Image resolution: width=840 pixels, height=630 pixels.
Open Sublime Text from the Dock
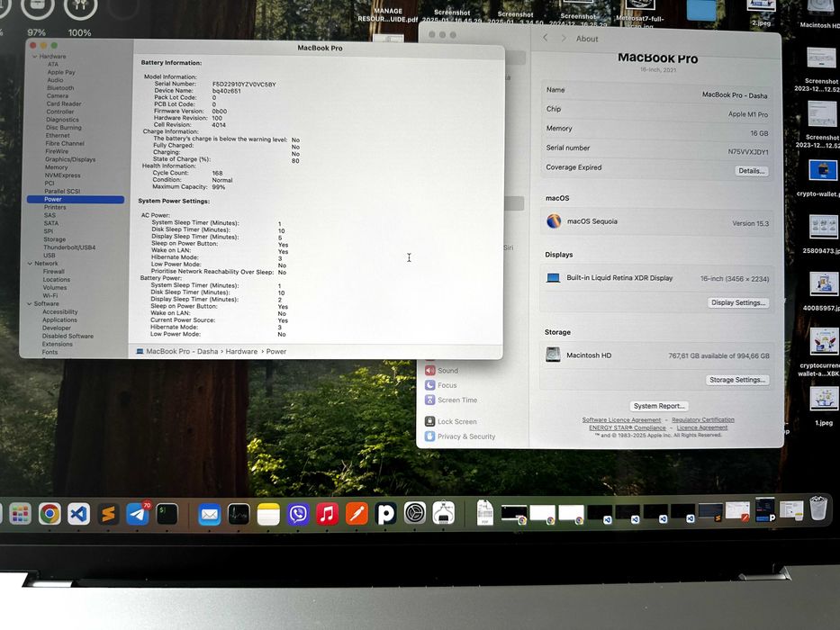108,514
